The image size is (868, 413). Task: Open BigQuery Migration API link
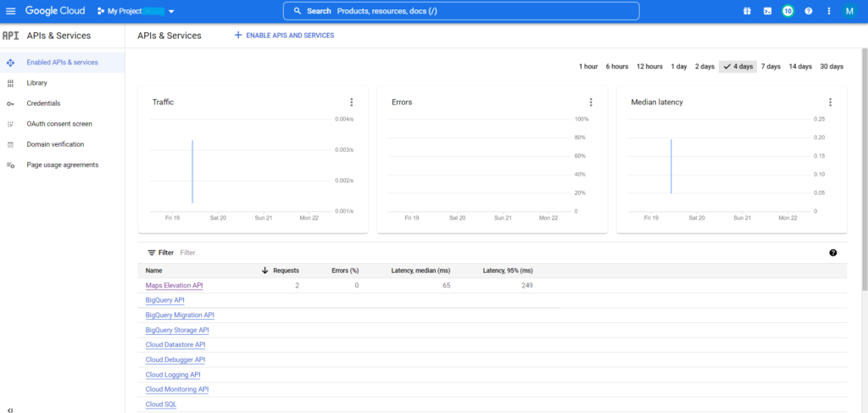tap(180, 315)
